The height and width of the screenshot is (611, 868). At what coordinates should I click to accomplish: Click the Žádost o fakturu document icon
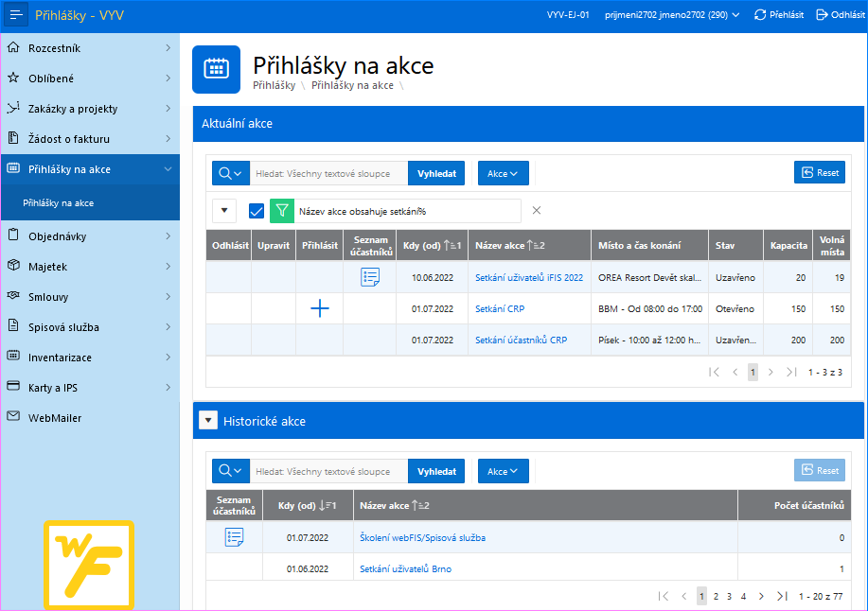(x=13, y=138)
